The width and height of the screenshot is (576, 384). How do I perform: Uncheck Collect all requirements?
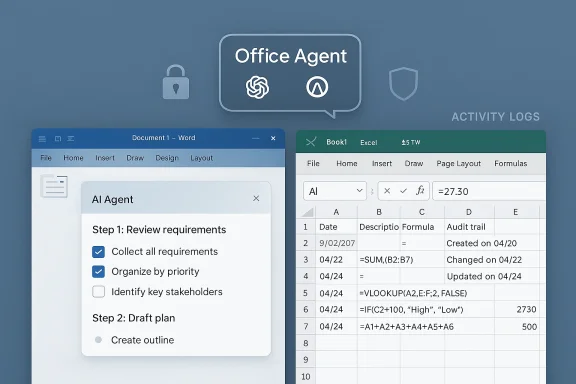[98, 252]
